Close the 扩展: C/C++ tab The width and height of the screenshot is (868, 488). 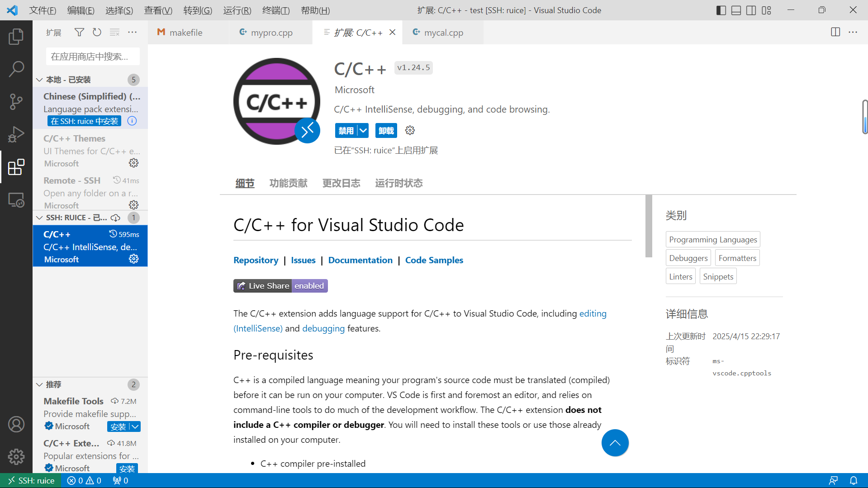click(393, 32)
